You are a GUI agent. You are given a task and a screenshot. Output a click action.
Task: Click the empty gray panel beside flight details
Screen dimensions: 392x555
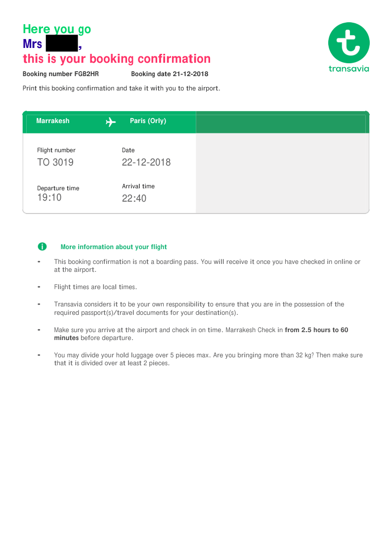click(x=282, y=173)
